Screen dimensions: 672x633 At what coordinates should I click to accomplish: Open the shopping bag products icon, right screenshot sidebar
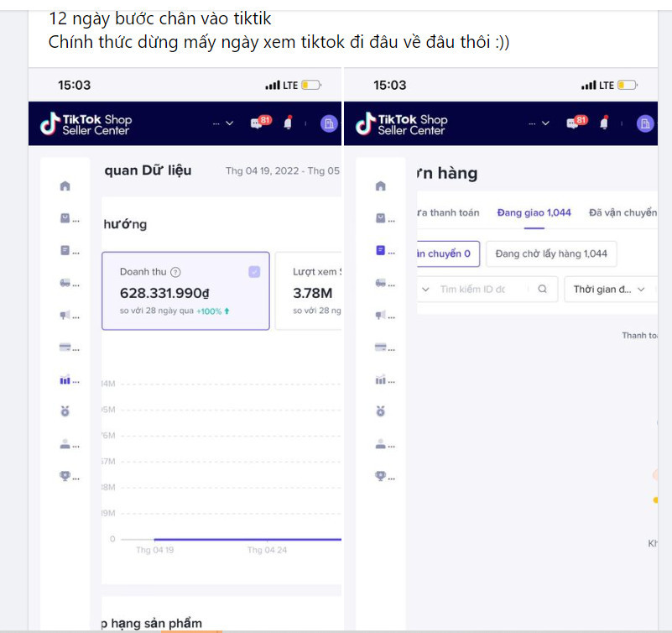tap(381, 218)
